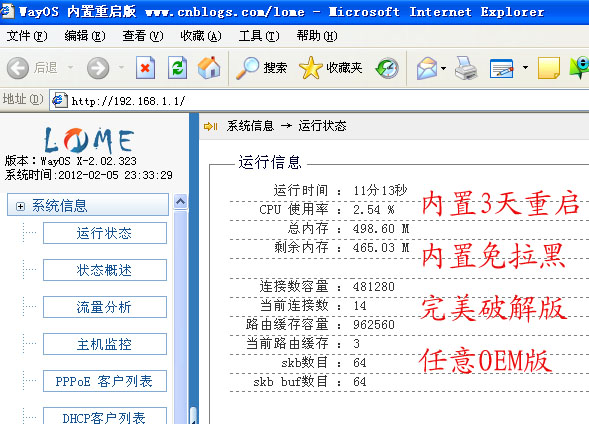The height and width of the screenshot is (424, 589).
Task: Print the page with printer icon
Action: (x=466, y=68)
